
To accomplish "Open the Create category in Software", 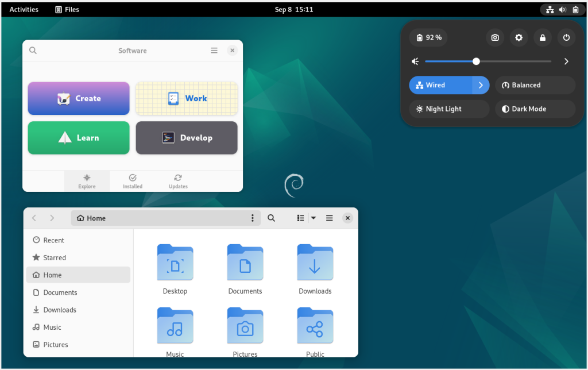I will pos(78,98).
